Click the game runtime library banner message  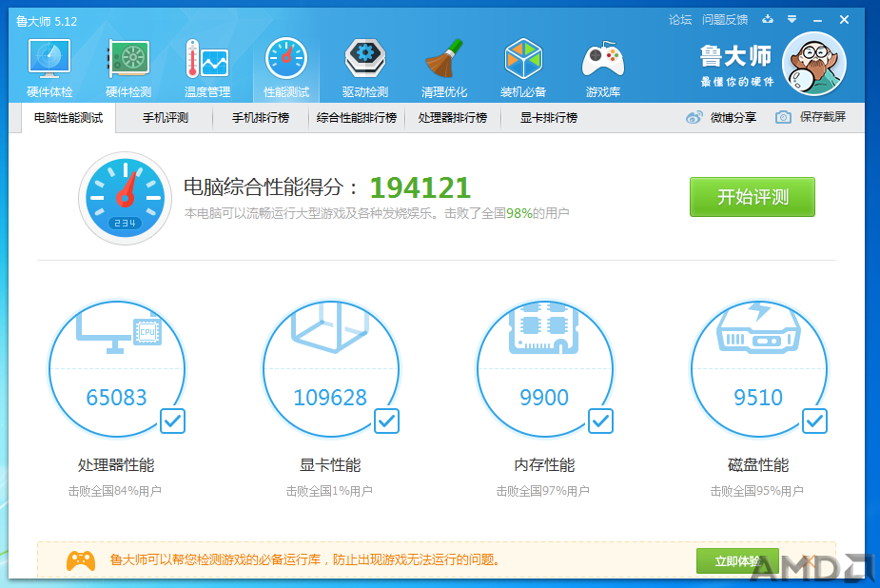(x=304, y=560)
